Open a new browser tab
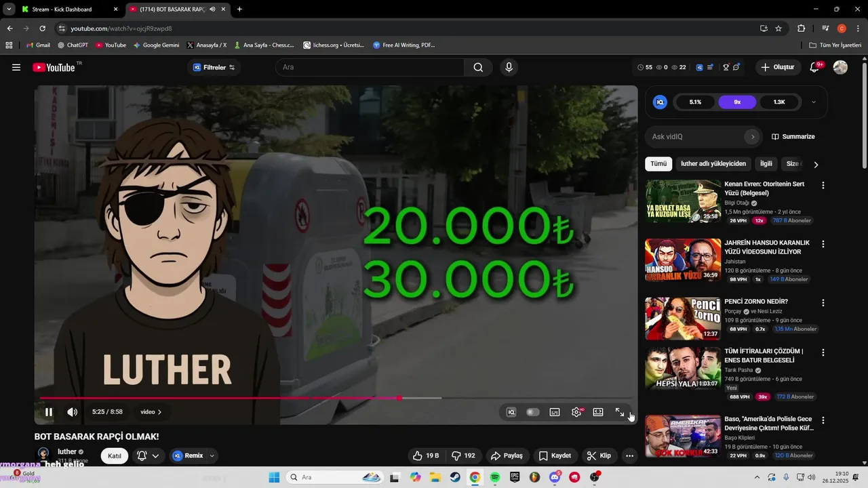 pyautogui.click(x=239, y=9)
